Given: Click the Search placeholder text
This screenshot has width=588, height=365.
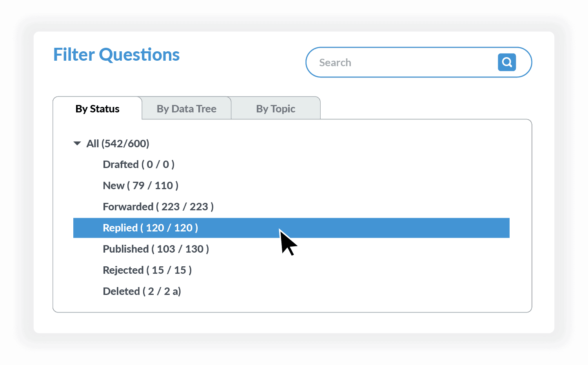Looking at the screenshot, I should [x=335, y=63].
